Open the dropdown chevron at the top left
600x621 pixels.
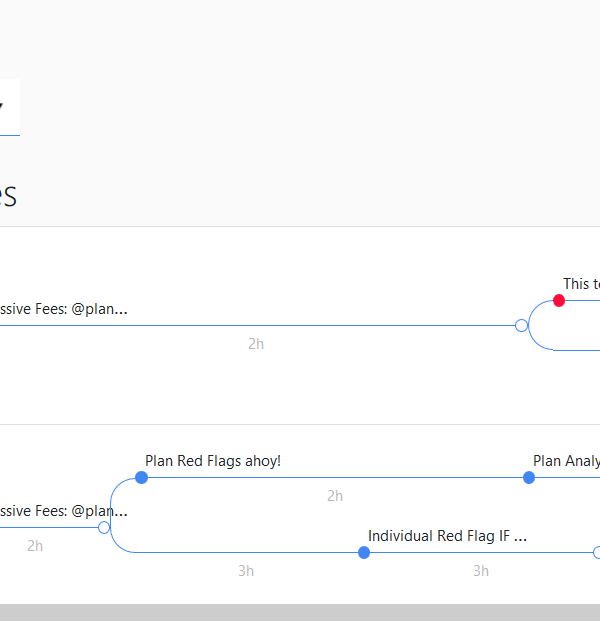pyautogui.click(x=4, y=106)
